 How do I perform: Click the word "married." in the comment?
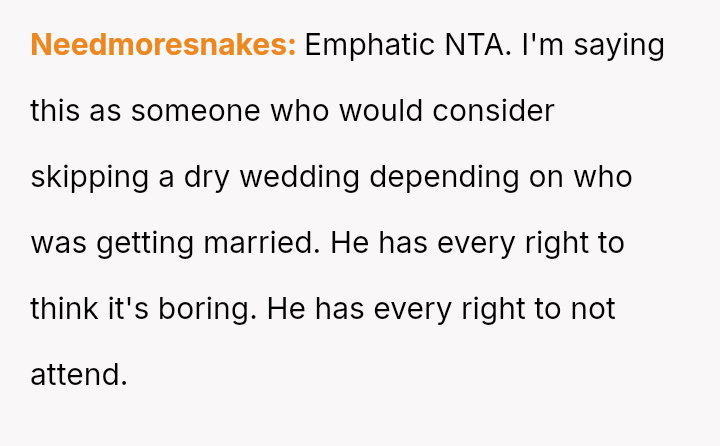click(x=262, y=243)
